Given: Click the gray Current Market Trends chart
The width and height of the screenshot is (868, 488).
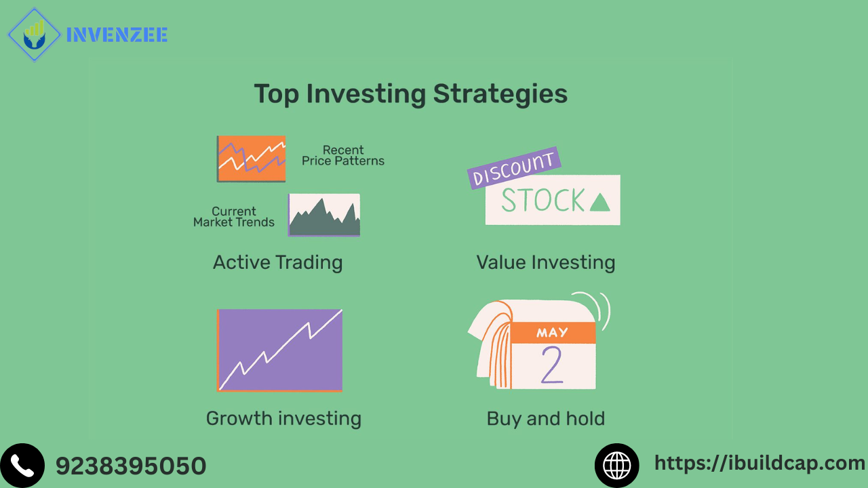Looking at the screenshot, I should click(324, 215).
